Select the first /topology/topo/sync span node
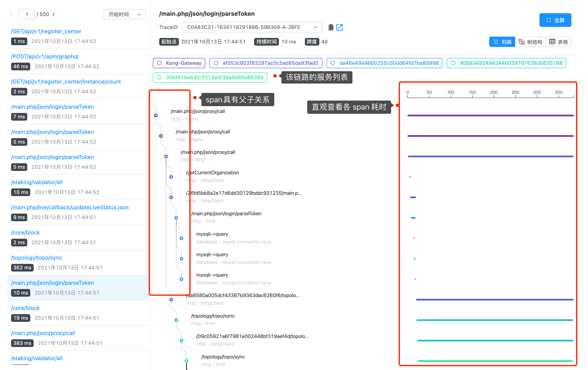This screenshot has height=370, width=588. pyautogui.click(x=176, y=320)
